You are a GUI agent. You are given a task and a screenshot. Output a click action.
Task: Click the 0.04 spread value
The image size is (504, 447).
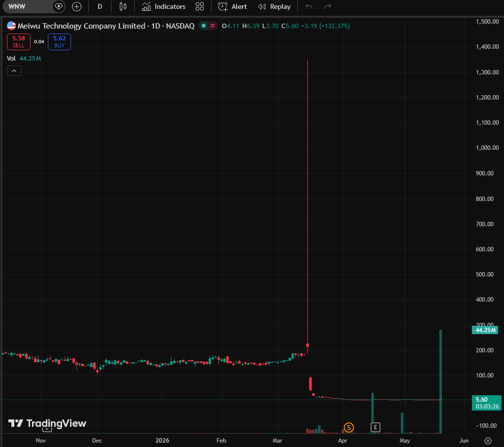pyautogui.click(x=39, y=42)
